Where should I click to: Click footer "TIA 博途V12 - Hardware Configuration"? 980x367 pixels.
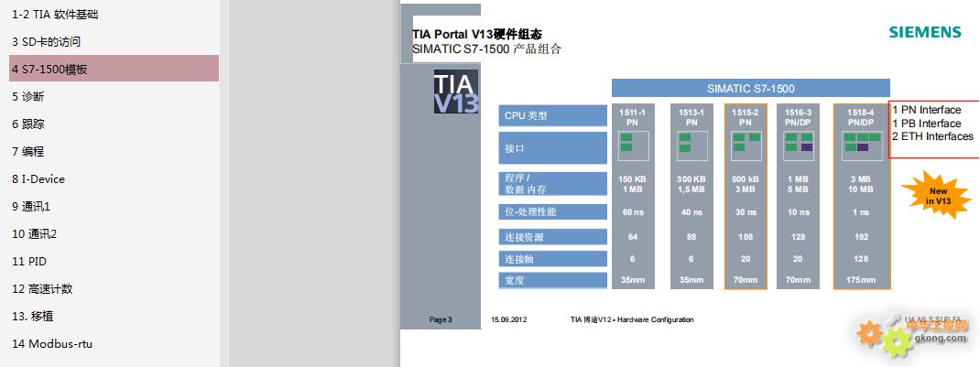coord(632,319)
